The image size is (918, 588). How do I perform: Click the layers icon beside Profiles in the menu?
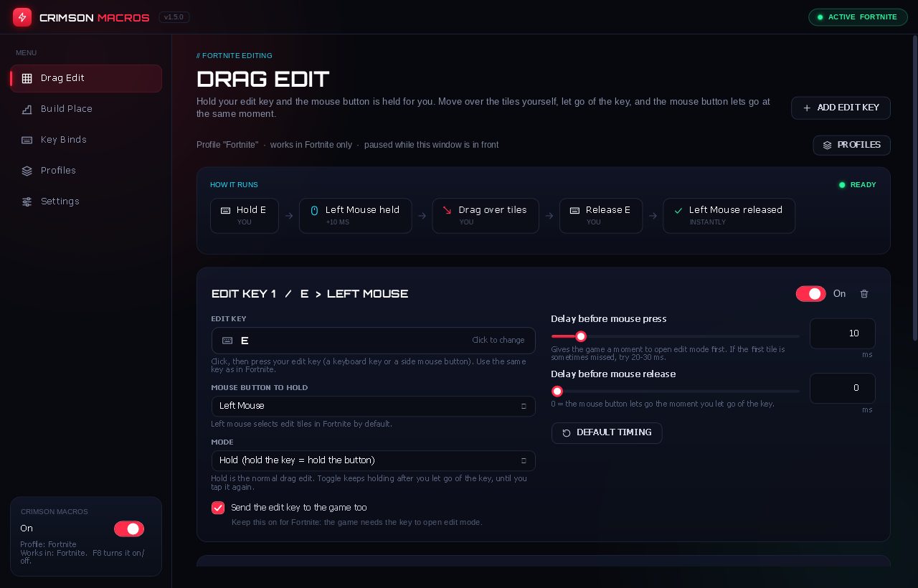click(27, 171)
